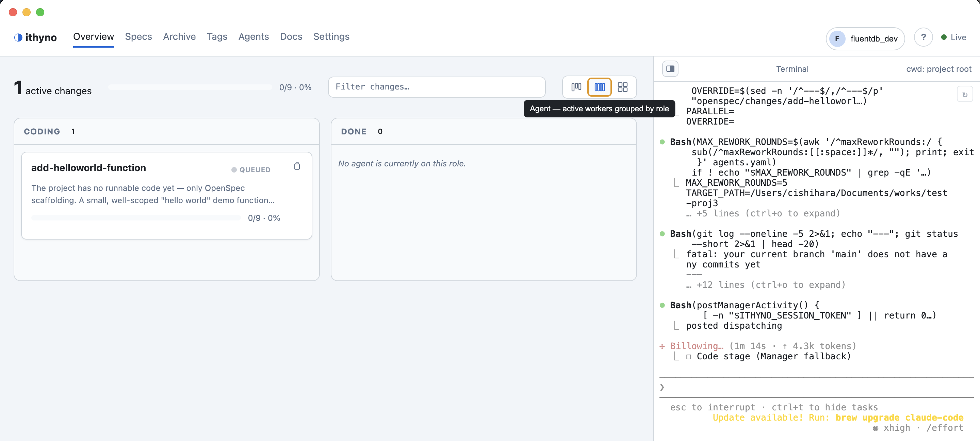Toggle the terminal side panel icon
Screen dimensions: 980x441
coord(670,69)
